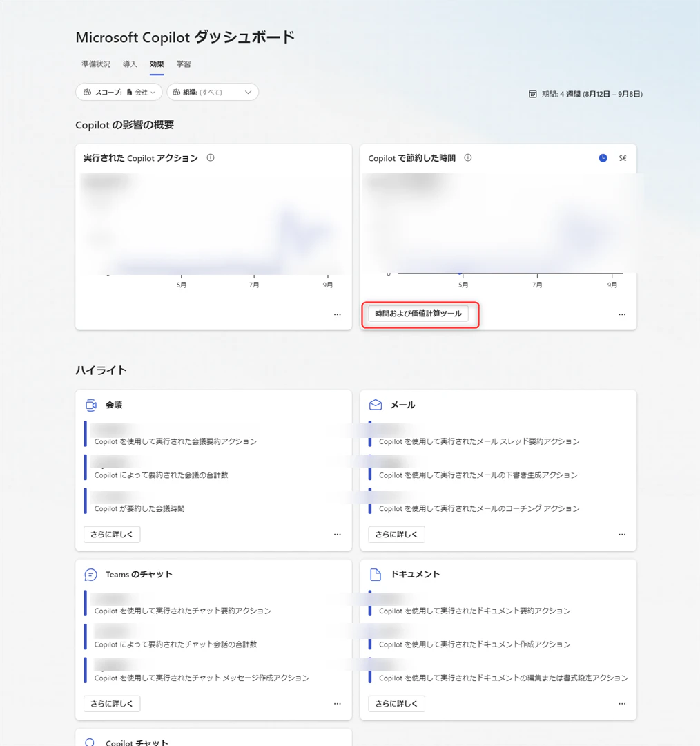Open 時間および価値計算ツール
The height and width of the screenshot is (746, 700).
click(418, 314)
